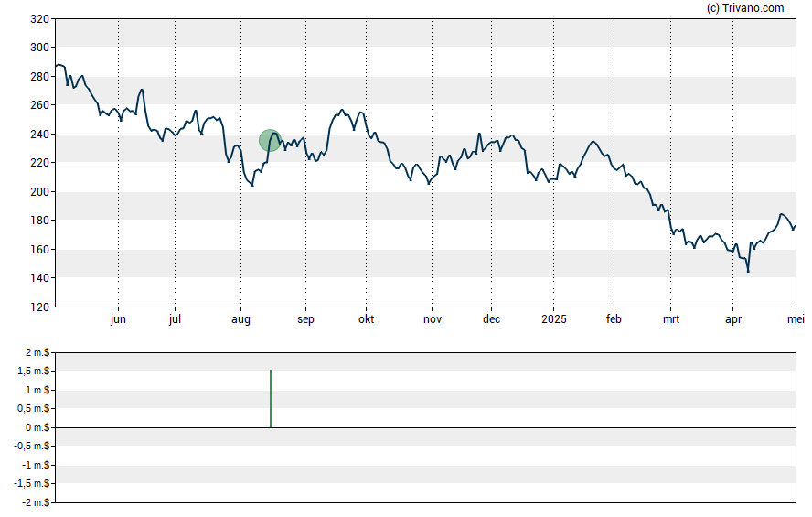
Task: Click the '-1 m.$' axis label
Action: click(x=36, y=465)
